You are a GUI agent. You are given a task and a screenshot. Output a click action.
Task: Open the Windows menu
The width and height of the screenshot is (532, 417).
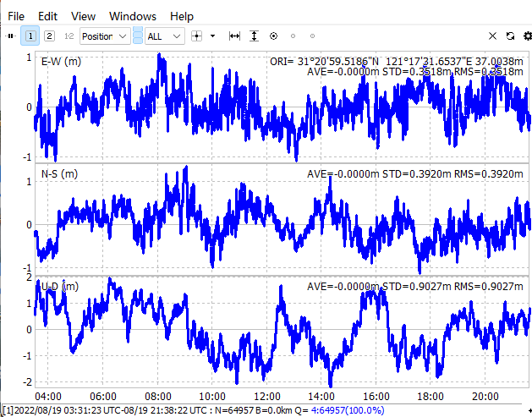[x=133, y=16]
